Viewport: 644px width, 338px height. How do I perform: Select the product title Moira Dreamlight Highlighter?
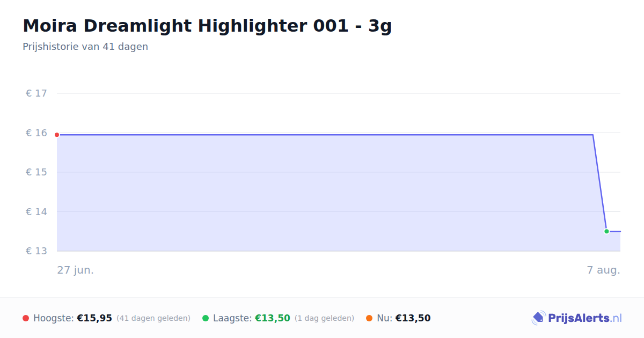click(207, 26)
